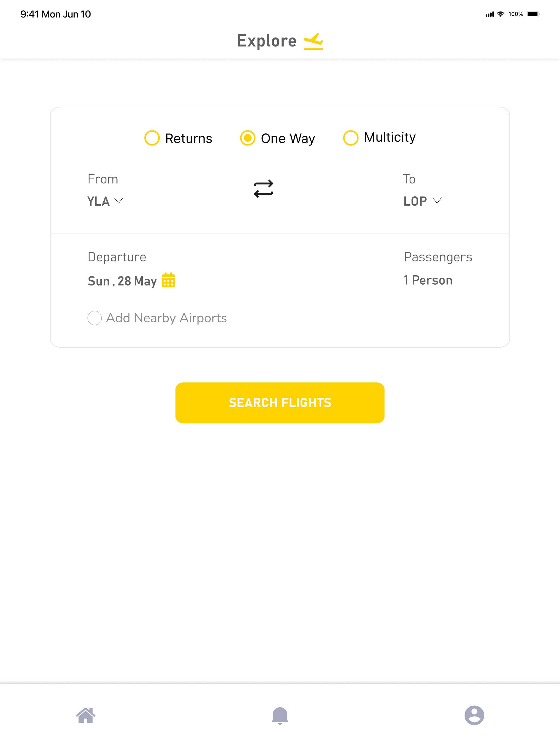The height and width of the screenshot is (747, 560).
Task: Select the One Way radio button
Action: (x=247, y=138)
